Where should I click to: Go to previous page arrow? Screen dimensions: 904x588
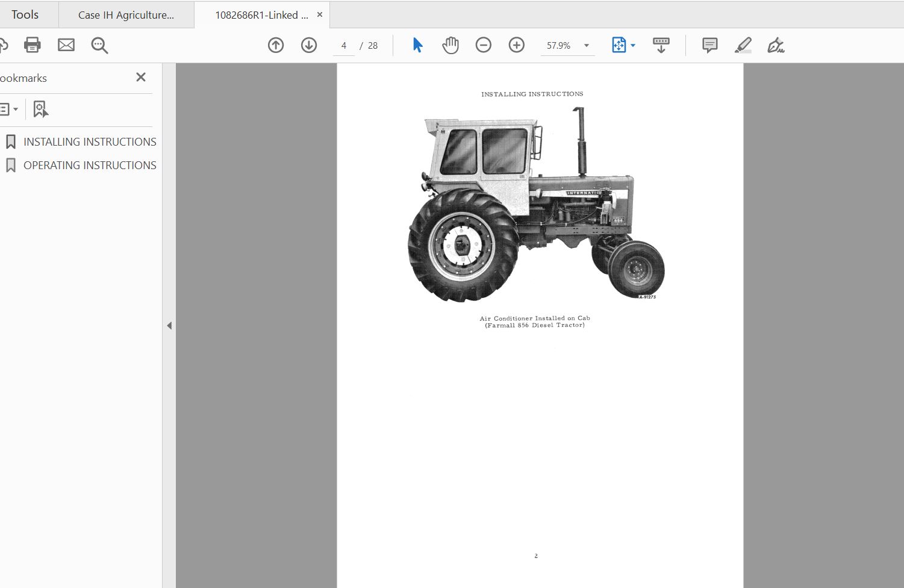[x=276, y=45]
